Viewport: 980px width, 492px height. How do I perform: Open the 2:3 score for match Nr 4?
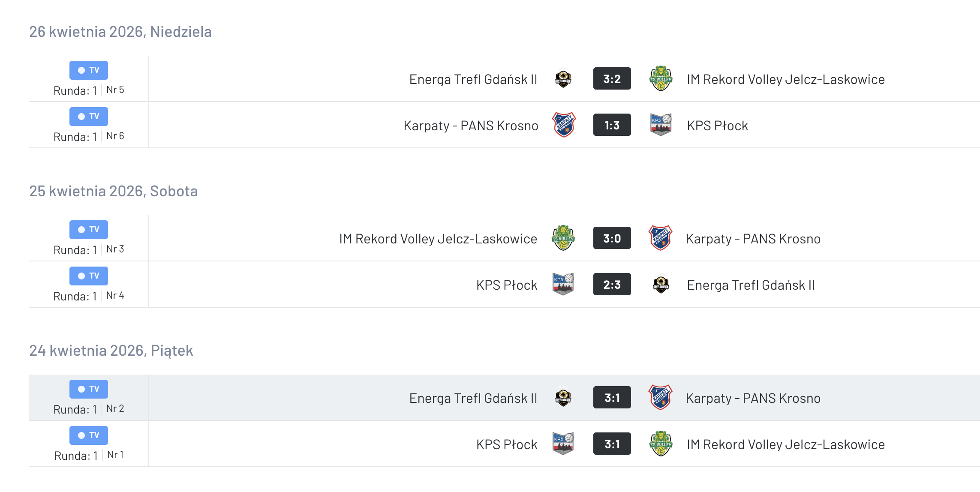point(612,285)
